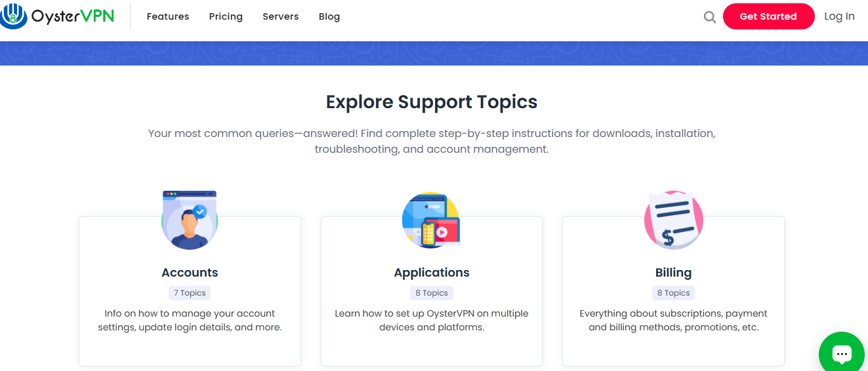Screen dimensions: 868x371
Task: Click the Billing 8 Topics badge
Action: [x=673, y=293]
